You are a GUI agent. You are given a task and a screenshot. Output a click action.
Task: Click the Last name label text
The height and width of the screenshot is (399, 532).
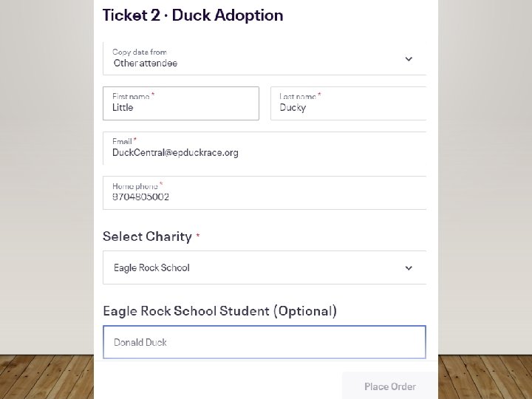click(x=298, y=96)
